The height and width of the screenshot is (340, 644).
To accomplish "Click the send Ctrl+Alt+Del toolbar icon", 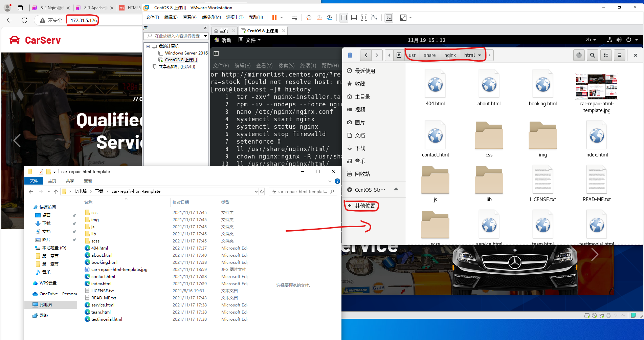I will pos(294,18).
